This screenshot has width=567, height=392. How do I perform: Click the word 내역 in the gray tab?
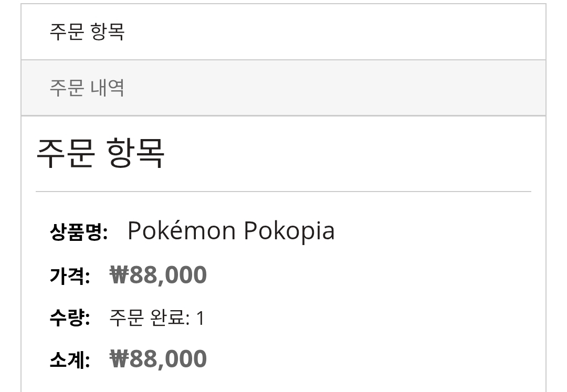click(107, 88)
